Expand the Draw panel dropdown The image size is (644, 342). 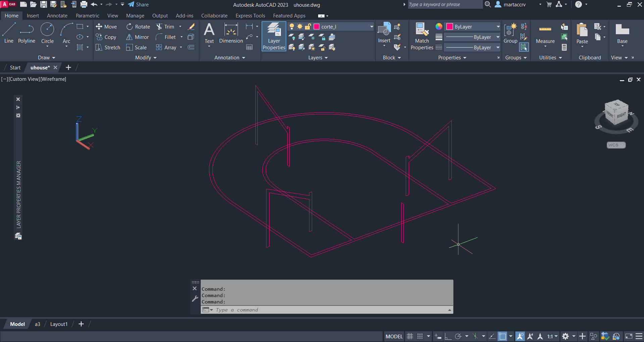pyautogui.click(x=46, y=58)
